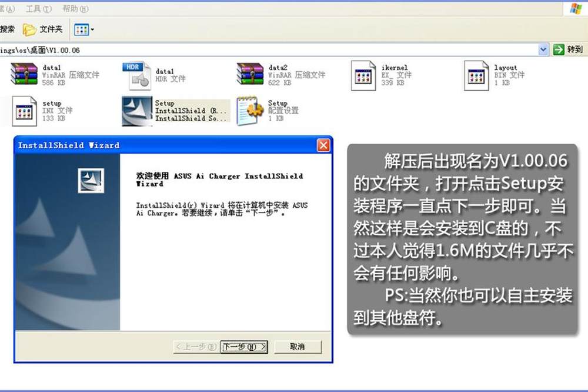
Task: Click the 转到 go button
Action: [568, 49]
